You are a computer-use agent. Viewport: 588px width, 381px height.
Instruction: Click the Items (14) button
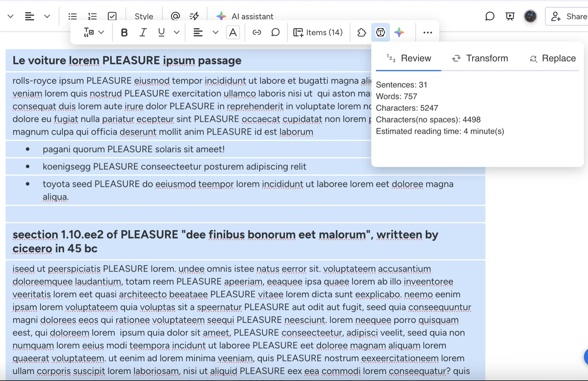pyautogui.click(x=318, y=32)
